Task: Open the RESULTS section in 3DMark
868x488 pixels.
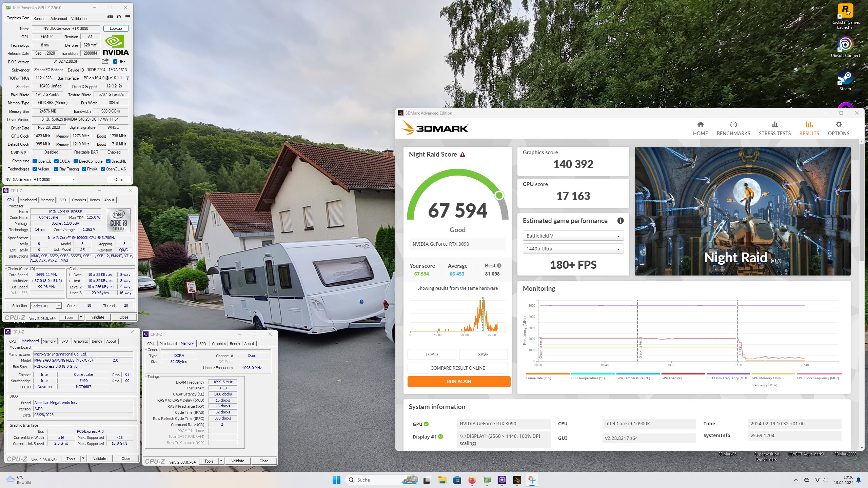Action: pos(809,129)
